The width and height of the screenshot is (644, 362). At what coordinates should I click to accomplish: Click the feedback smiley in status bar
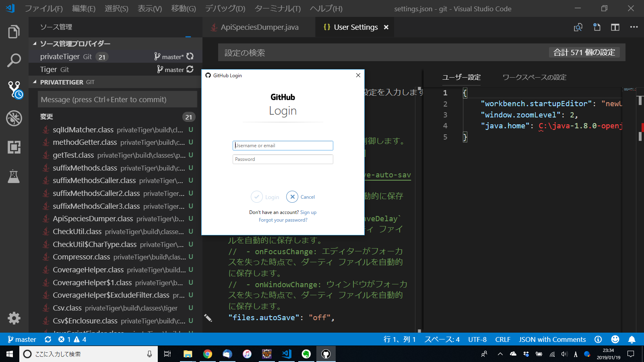tap(615, 339)
